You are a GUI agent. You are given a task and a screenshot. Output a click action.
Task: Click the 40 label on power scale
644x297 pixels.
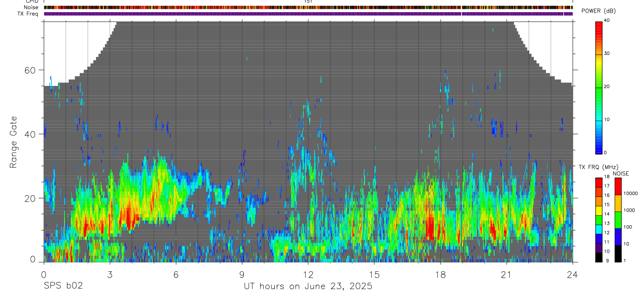point(607,20)
